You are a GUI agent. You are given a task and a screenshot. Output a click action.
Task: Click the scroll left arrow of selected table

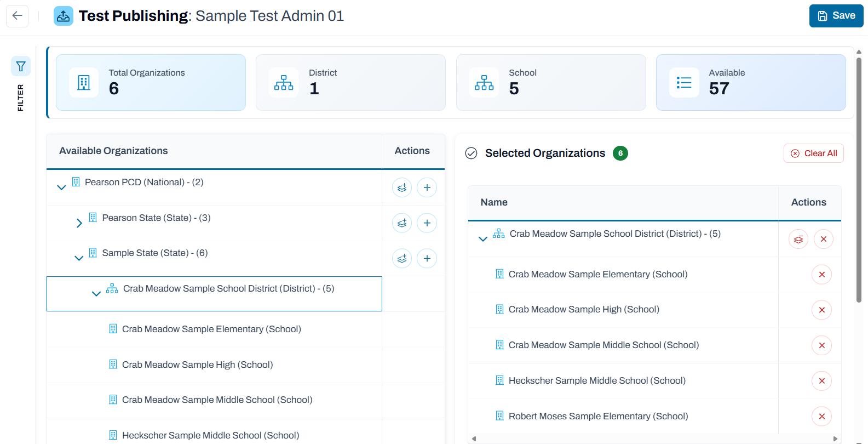(x=474, y=439)
